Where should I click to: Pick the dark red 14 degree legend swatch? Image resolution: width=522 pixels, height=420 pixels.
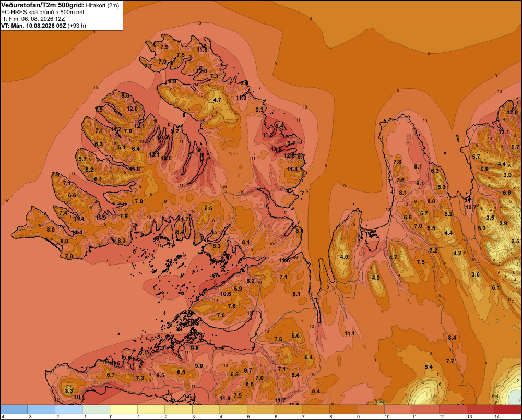508,409
